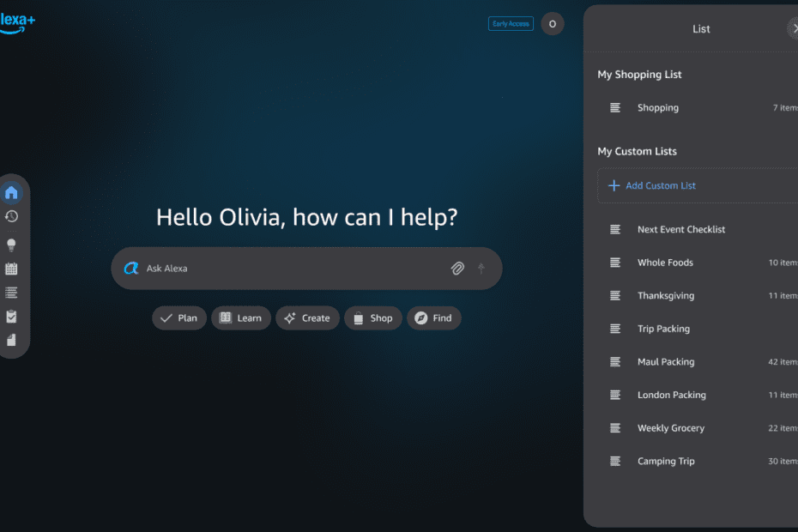
Task: Select the lists icon in the sidebar
Action: click(11, 292)
